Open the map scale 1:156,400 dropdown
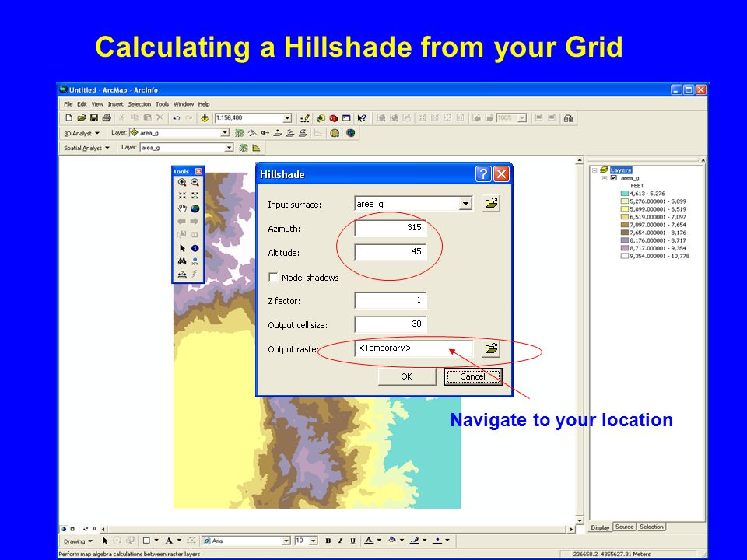Viewport: 747px width, 560px height. click(x=287, y=118)
